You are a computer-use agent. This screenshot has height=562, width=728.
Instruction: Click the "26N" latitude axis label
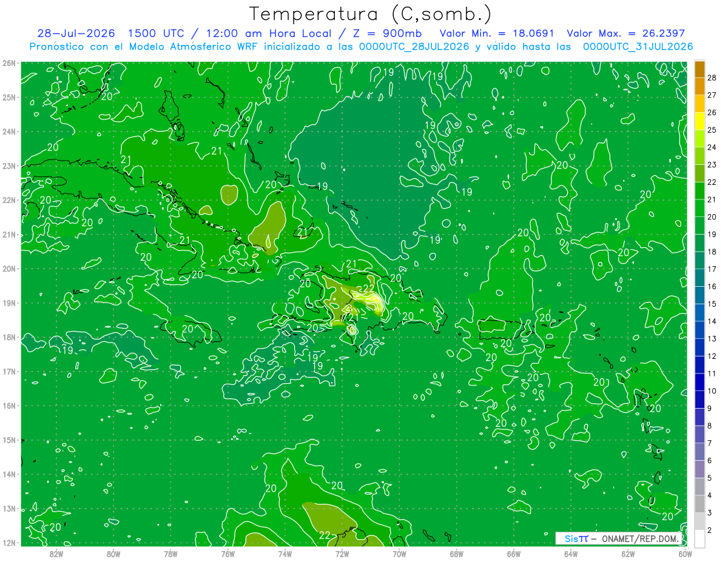[x=9, y=63]
